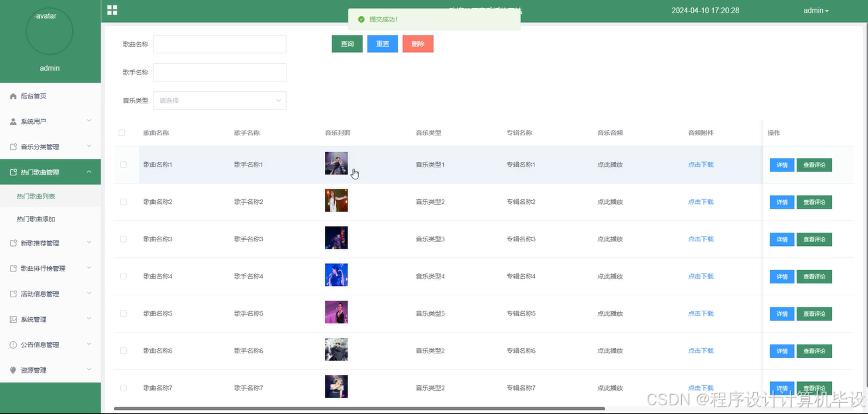Click the 重置 reset button
Image resolution: width=868 pixels, height=414 pixels.
pos(382,44)
